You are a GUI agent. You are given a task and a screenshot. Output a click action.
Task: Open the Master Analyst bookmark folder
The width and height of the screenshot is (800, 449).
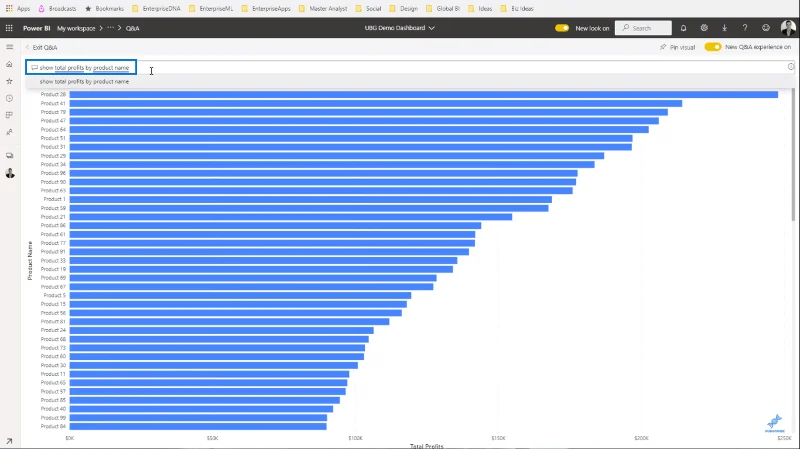323,9
